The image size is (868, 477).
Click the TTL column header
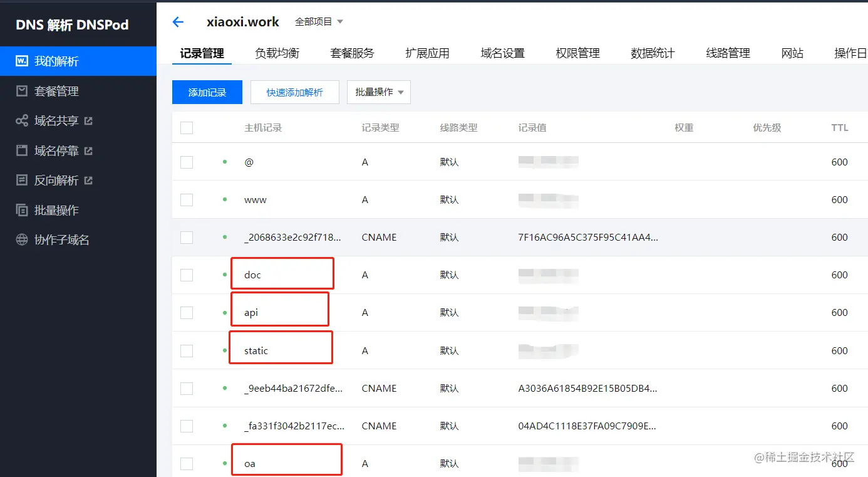click(840, 128)
